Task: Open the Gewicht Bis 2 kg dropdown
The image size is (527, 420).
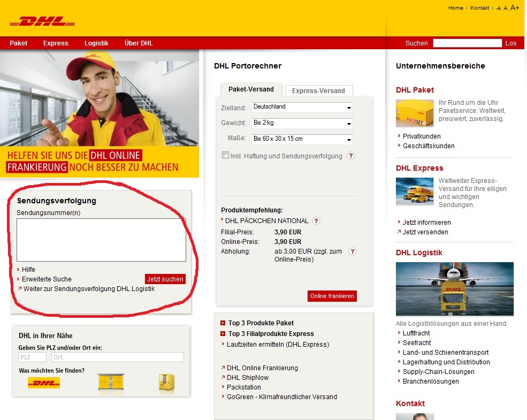Action: click(302, 123)
